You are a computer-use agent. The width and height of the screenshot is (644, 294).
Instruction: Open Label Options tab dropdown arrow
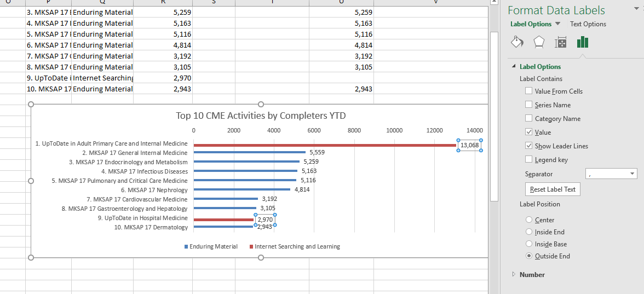click(x=557, y=24)
